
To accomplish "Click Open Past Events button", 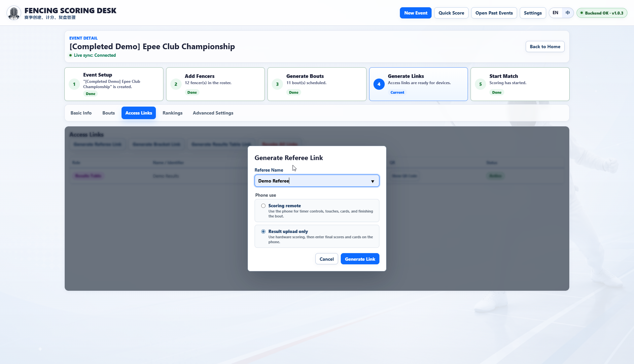I will (494, 13).
